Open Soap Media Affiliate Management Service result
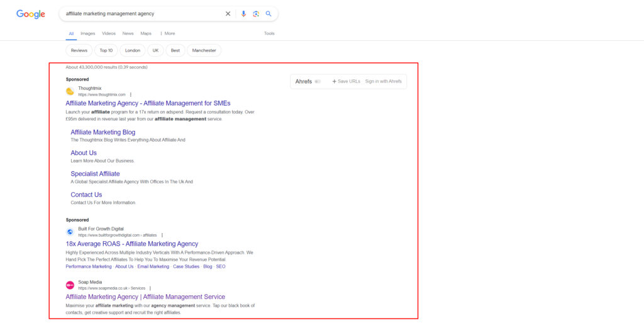644x323 pixels. [145, 297]
